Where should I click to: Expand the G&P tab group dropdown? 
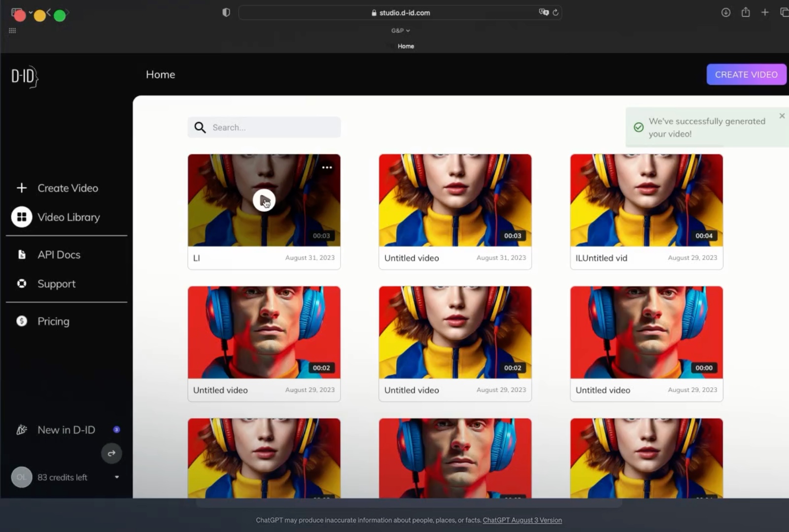tap(400, 31)
